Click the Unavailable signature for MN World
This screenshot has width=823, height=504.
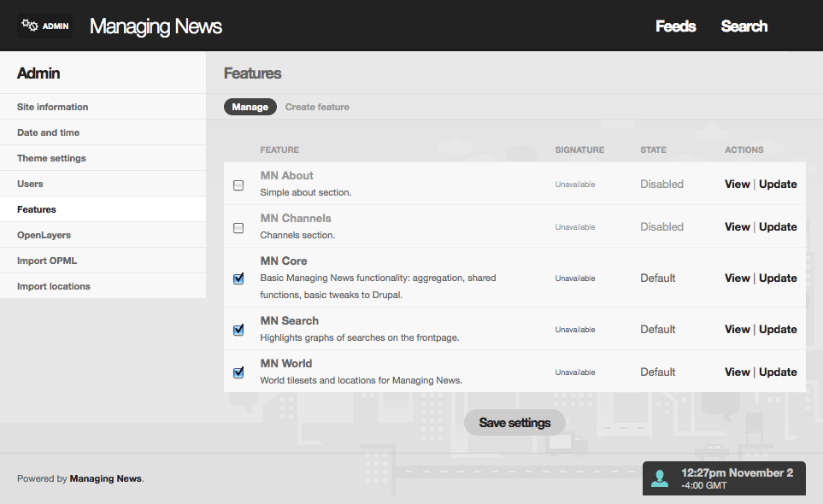click(x=575, y=372)
